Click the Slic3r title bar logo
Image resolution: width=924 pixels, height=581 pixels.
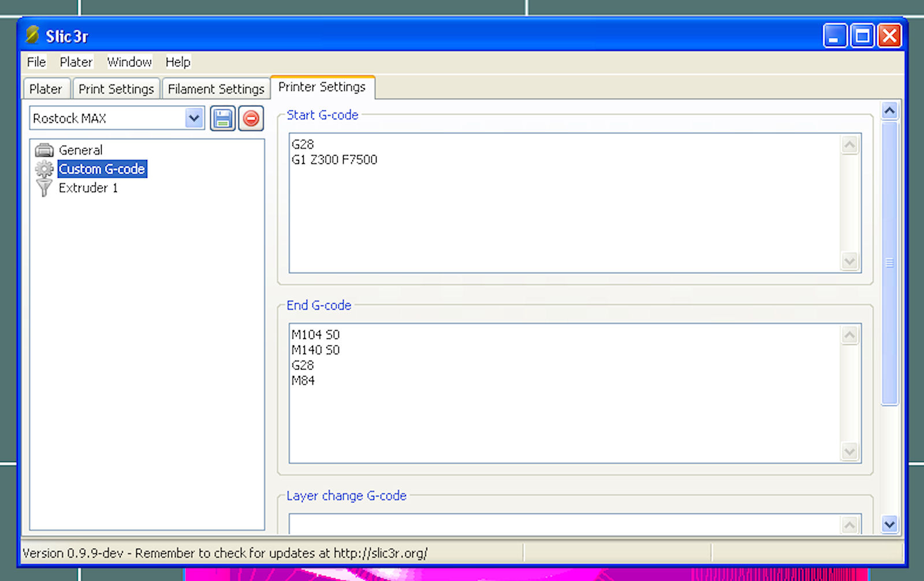click(32, 36)
